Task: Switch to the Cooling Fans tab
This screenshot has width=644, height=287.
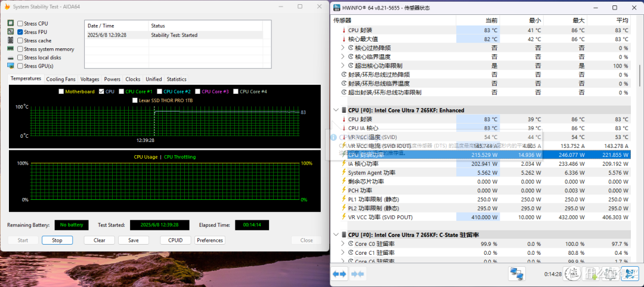Action: click(x=61, y=79)
